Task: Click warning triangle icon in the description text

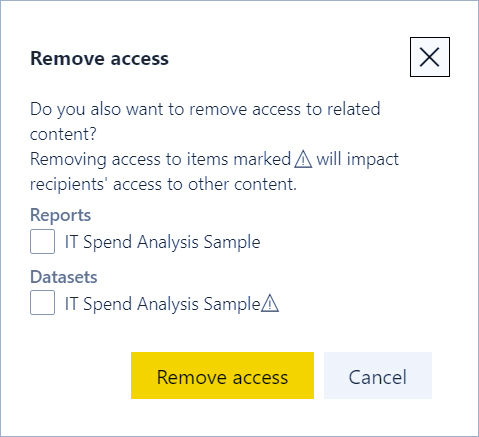Action: pos(303,159)
